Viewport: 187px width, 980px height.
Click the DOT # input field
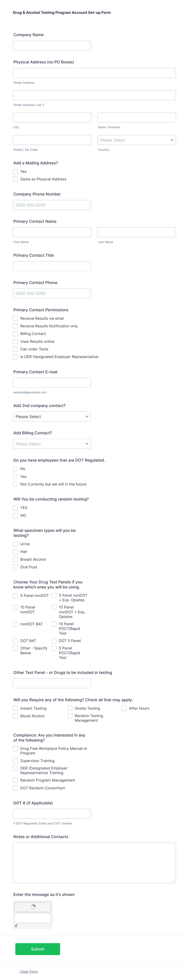52,814
